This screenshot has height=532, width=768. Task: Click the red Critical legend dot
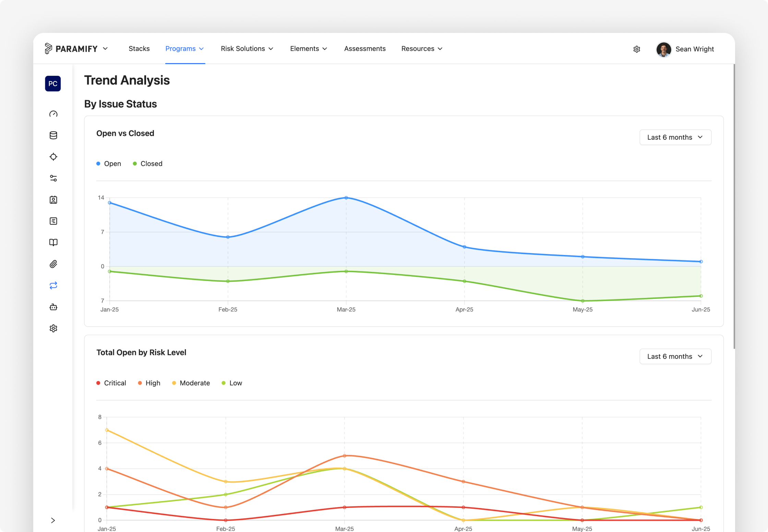(x=98, y=383)
